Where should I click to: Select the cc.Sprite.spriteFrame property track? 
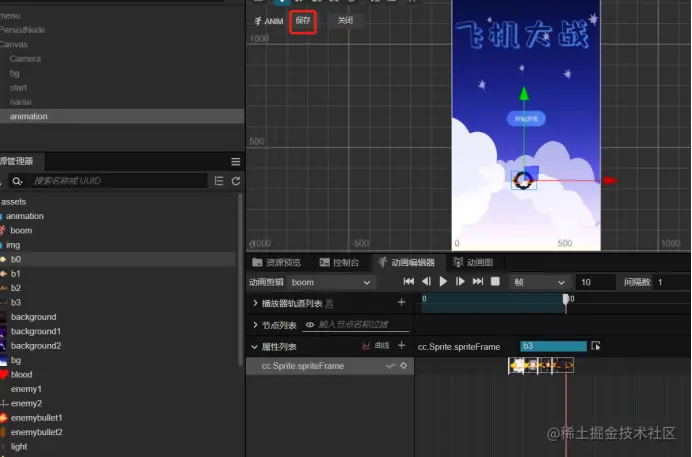(330, 366)
